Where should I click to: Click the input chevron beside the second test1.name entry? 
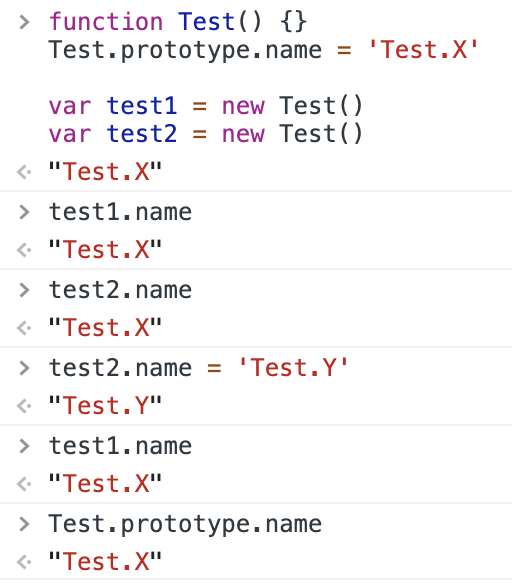coord(24,446)
